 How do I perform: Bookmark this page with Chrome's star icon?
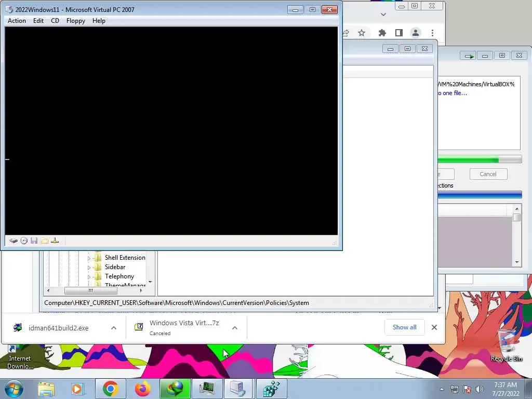click(x=362, y=33)
